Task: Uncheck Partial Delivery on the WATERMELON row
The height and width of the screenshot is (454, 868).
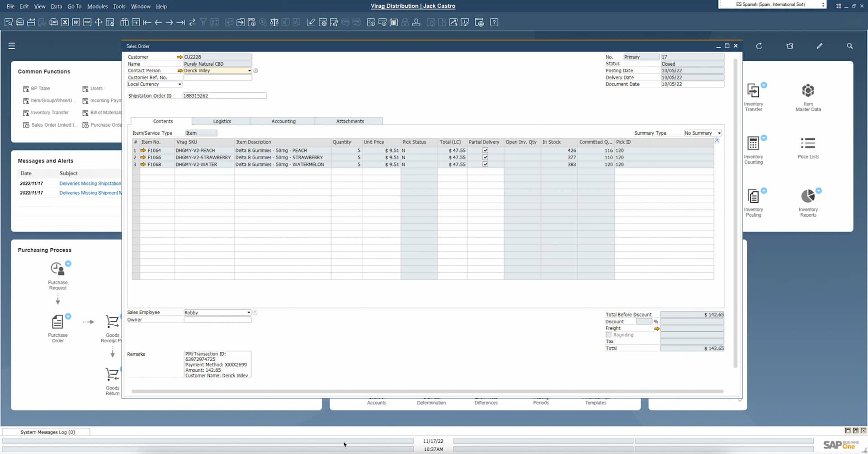Action: 485,165
